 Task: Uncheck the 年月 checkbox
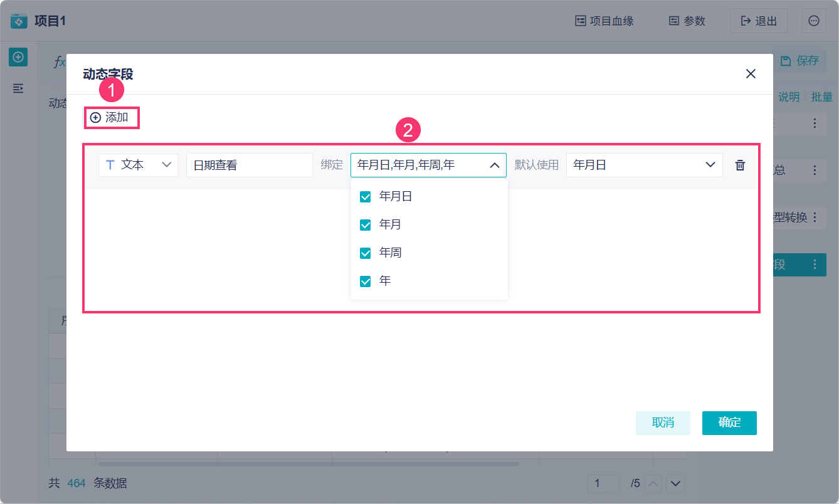(x=366, y=225)
